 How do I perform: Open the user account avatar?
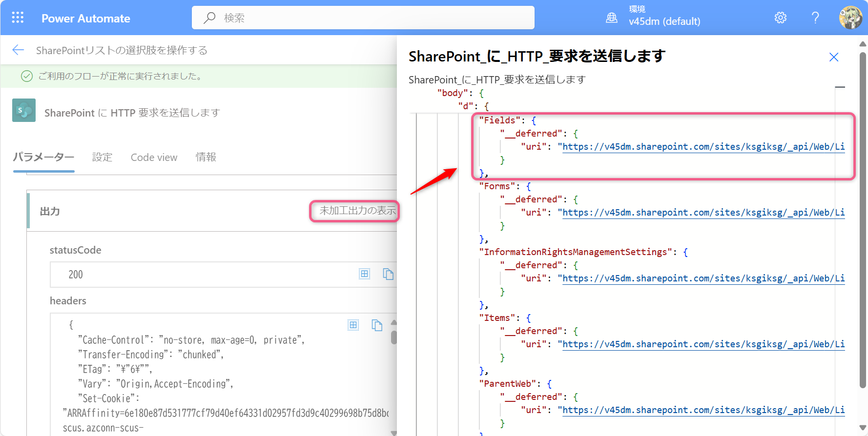pyautogui.click(x=850, y=18)
